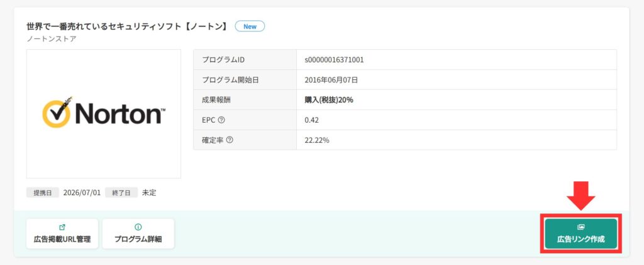Click the プログラム開始日 label cell
The height and width of the screenshot is (265, 644).
point(245,80)
